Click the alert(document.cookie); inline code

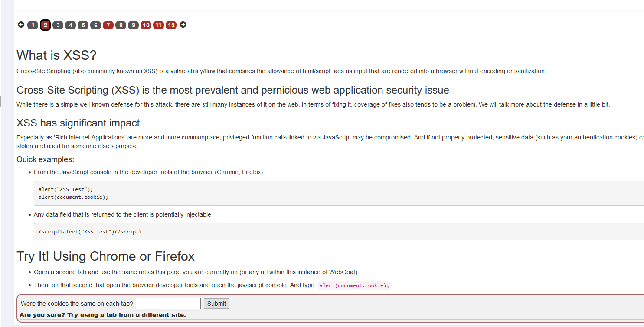[x=355, y=285]
